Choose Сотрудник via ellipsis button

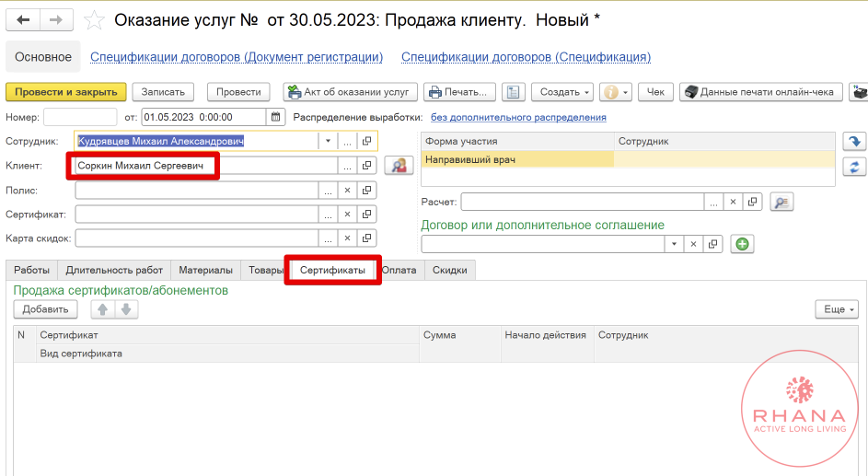pyautogui.click(x=347, y=141)
